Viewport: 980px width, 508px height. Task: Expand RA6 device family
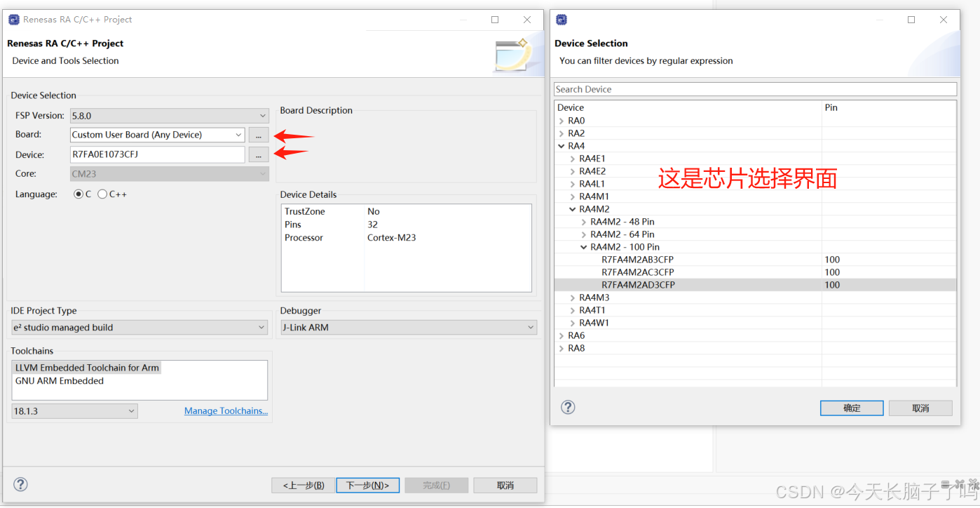pos(562,335)
